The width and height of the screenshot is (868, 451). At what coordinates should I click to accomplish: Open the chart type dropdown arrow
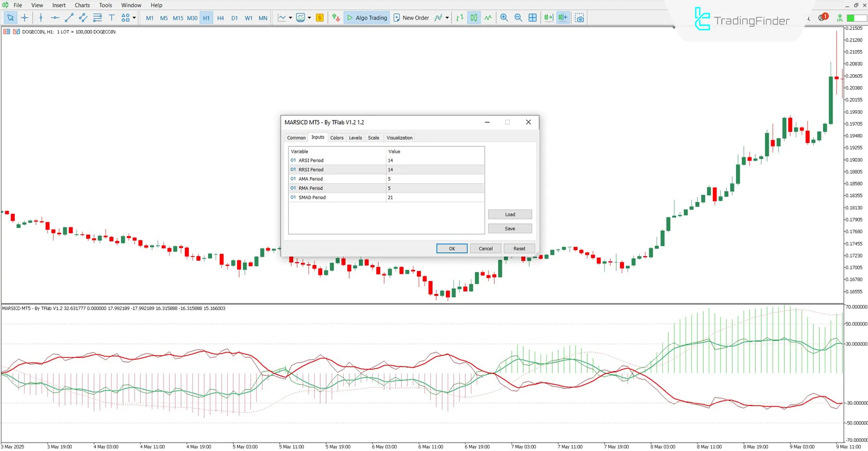click(290, 18)
